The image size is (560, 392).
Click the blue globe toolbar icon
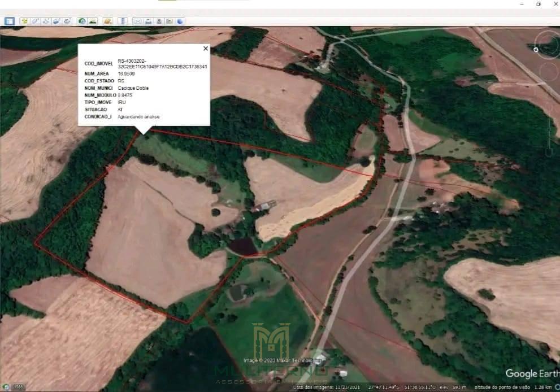point(180,21)
